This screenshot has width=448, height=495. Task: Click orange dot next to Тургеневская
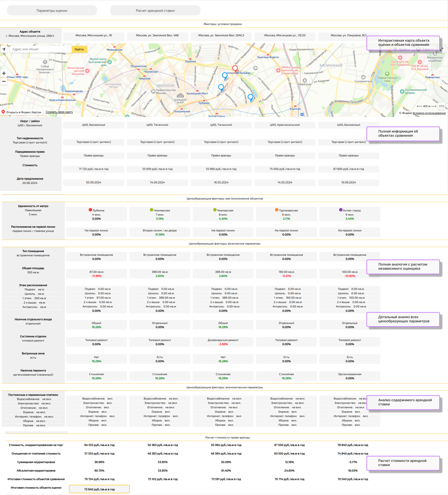277,210
